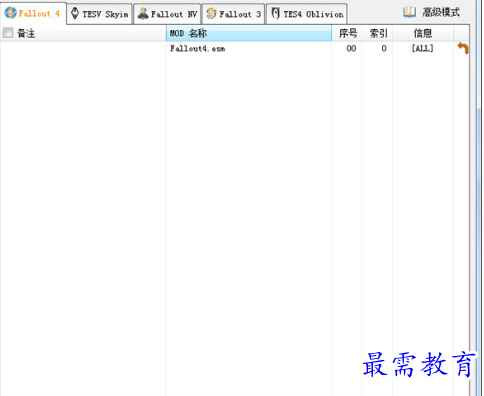Click the [ALL] info cell
Image resolution: width=484 pixels, height=396 pixels.
click(422, 49)
